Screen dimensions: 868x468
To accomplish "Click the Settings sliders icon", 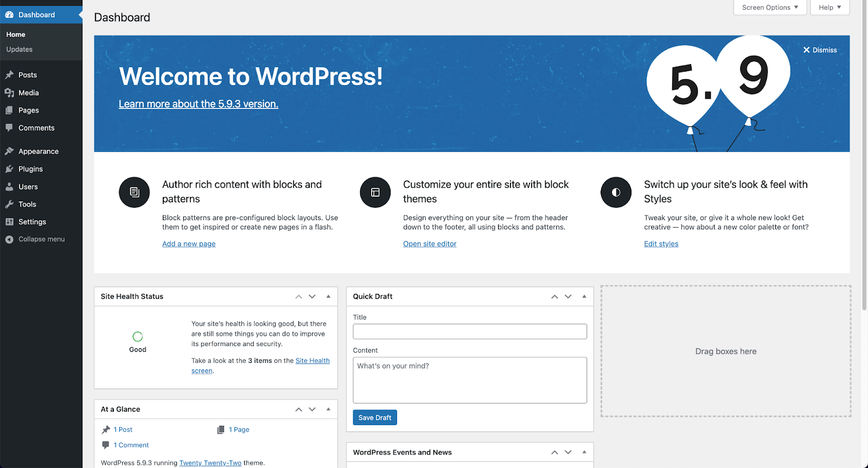I will coord(9,222).
